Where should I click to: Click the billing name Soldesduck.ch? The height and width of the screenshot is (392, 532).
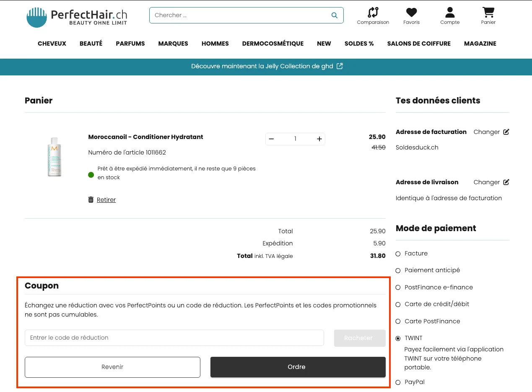(417, 147)
